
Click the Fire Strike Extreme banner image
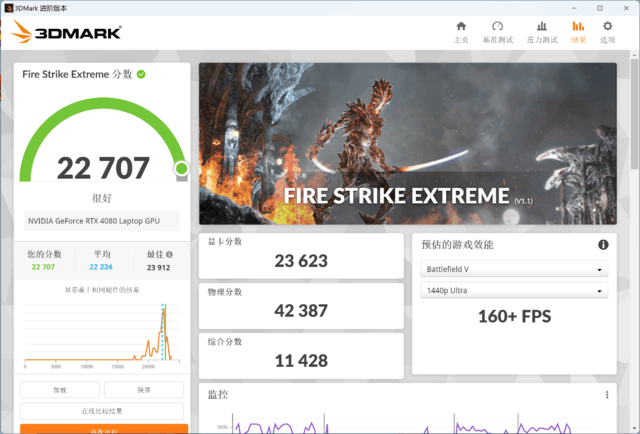[x=408, y=143]
